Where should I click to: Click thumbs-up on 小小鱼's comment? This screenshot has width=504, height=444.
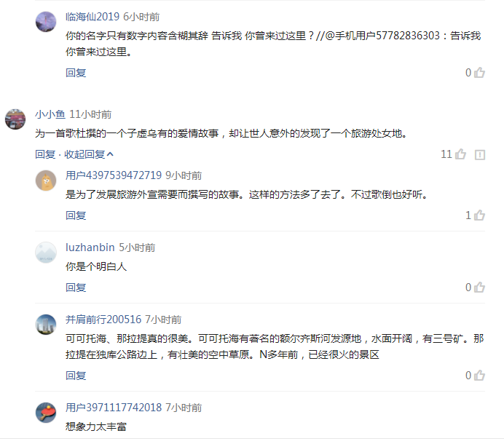pos(461,154)
